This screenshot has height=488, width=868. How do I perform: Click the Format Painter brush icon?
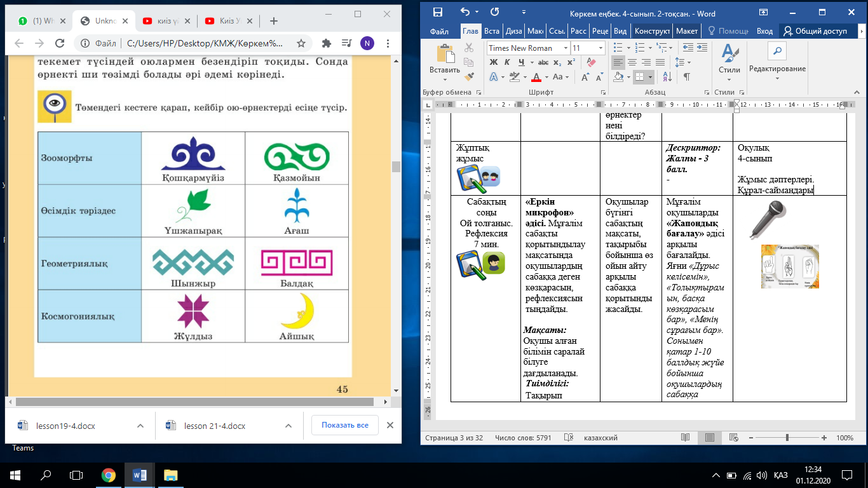pos(469,77)
